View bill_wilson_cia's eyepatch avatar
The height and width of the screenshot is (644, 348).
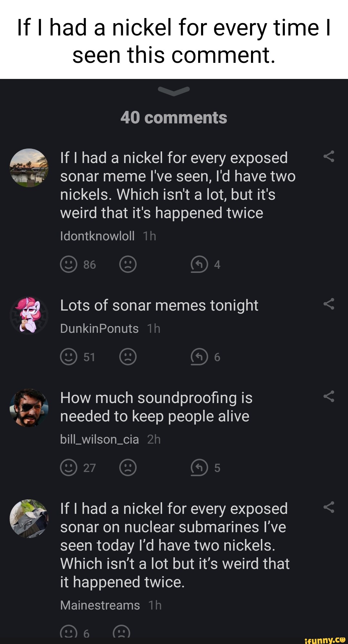pyautogui.click(x=29, y=408)
